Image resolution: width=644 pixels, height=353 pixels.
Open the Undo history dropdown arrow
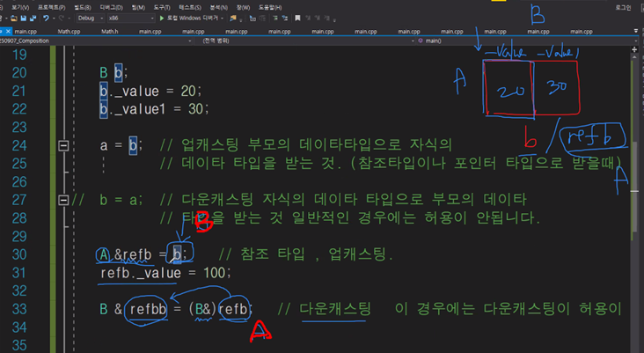(x=54, y=18)
